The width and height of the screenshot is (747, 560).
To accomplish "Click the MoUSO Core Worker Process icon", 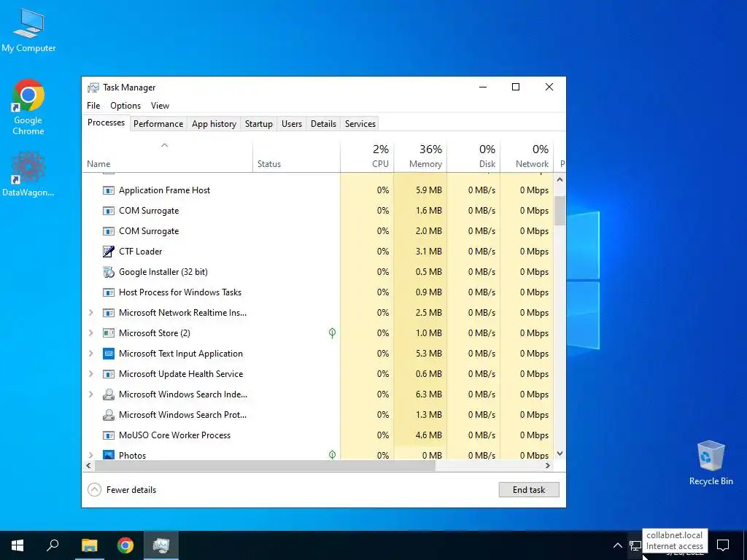I will [109, 435].
